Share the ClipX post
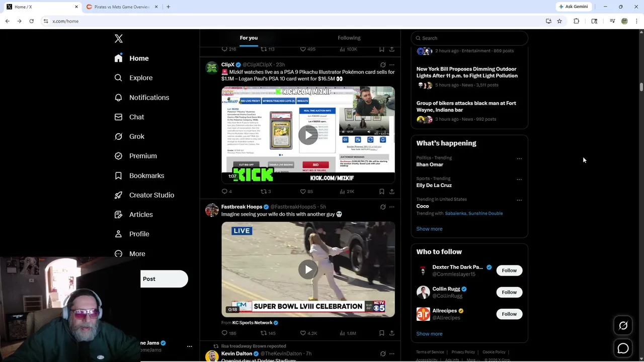This screenshot has height=362, width=644. click(x=392, y=192)
